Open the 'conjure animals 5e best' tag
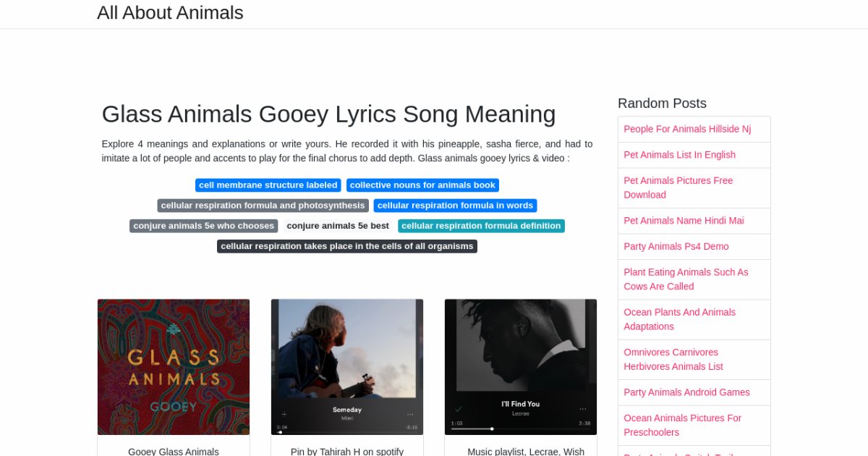868x456 pixels. tap(338, 226)
